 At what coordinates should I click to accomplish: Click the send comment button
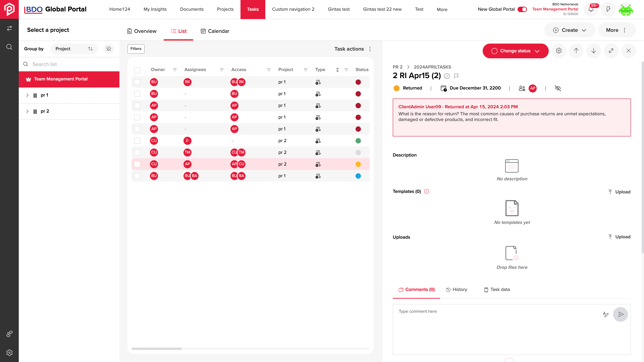621,314
